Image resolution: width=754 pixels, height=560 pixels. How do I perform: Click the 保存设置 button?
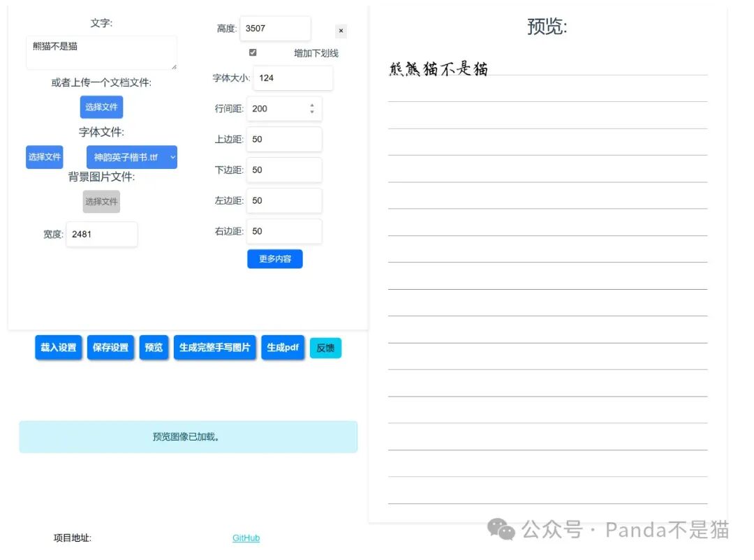click(110, 347)
